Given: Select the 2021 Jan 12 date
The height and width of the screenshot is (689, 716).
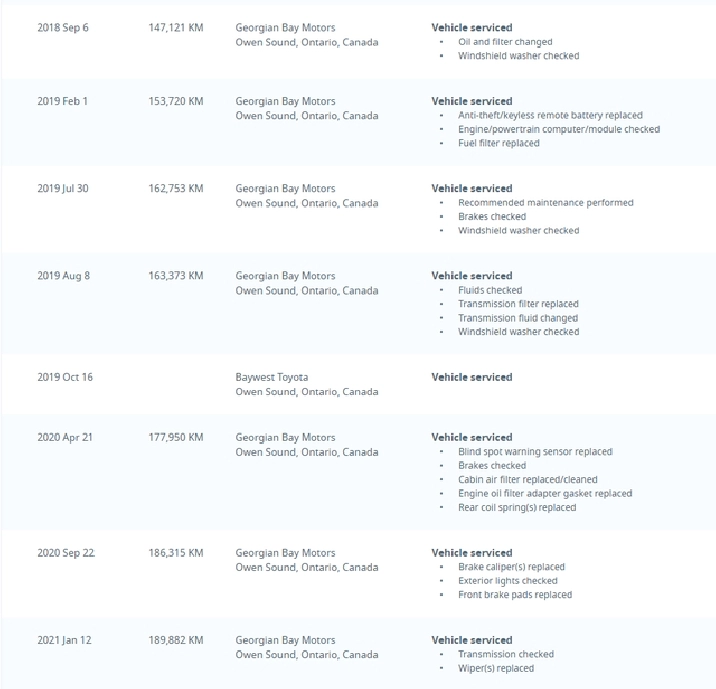Looking at the screenshot, I should [64, 640].
